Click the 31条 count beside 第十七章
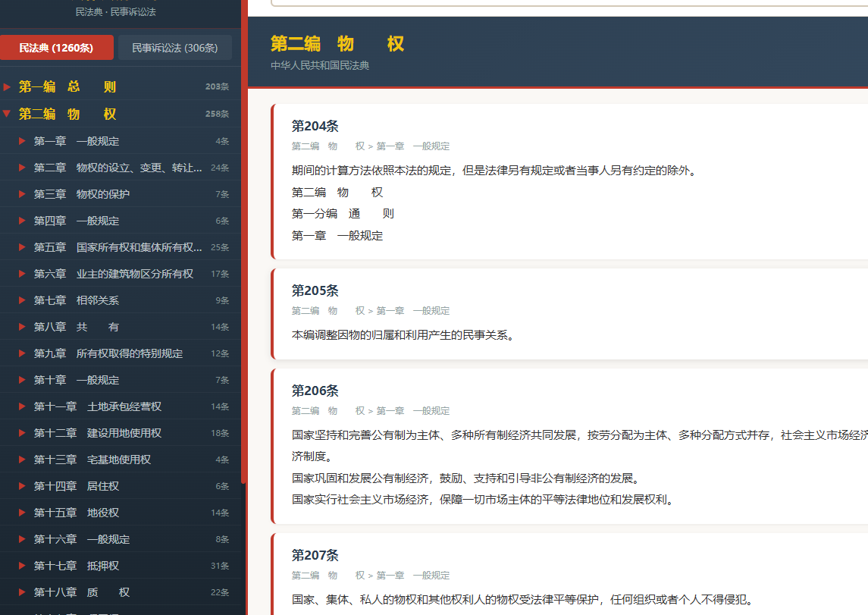 [x=220, y=566]
